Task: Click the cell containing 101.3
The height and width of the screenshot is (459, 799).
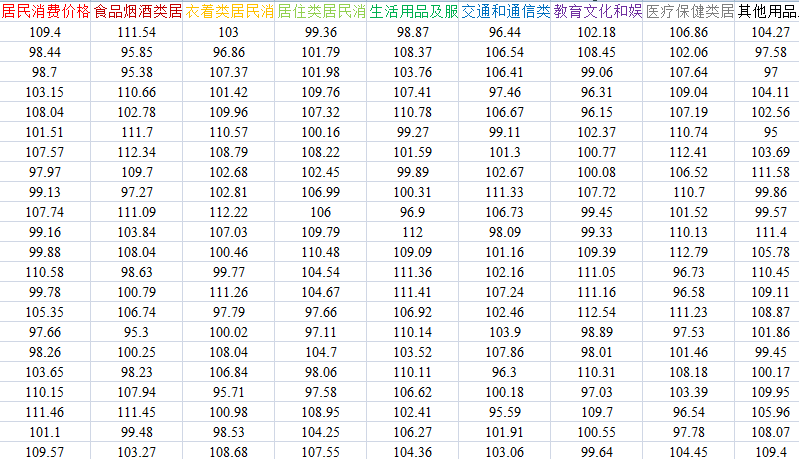Action: point(504,152)
